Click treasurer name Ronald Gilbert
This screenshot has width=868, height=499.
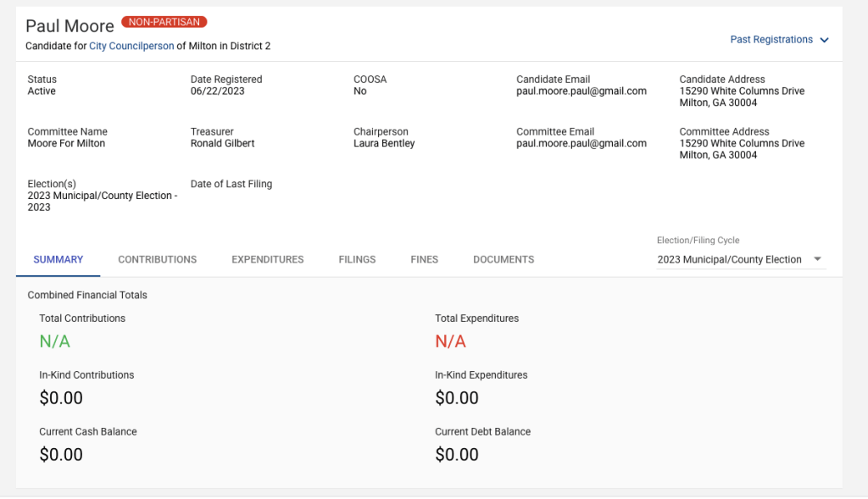click(222, 144)
